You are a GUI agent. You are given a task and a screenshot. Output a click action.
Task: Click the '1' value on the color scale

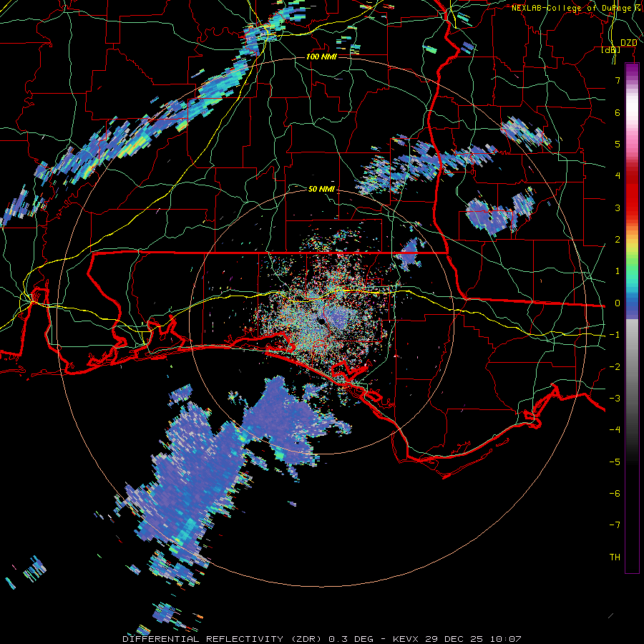pos(618,271)
